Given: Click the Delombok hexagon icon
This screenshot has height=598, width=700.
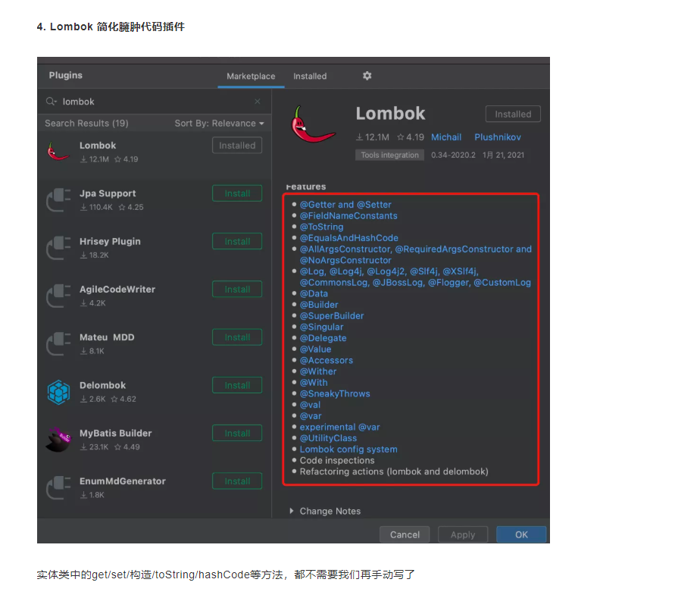Looking at the screenshot, I should pos(58,392).
